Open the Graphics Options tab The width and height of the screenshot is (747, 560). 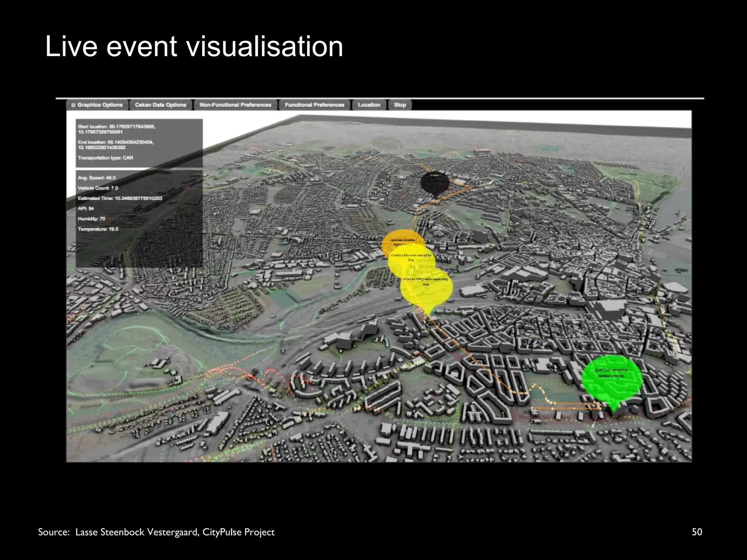[97, 105]
